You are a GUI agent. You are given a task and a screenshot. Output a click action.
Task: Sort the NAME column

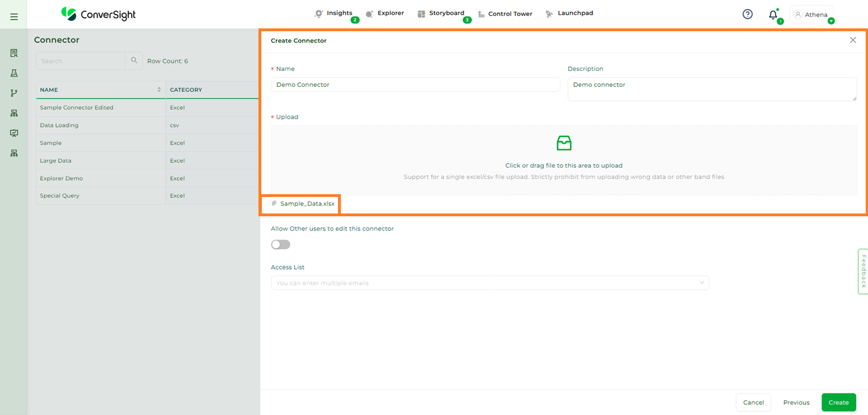pos(159,90)
